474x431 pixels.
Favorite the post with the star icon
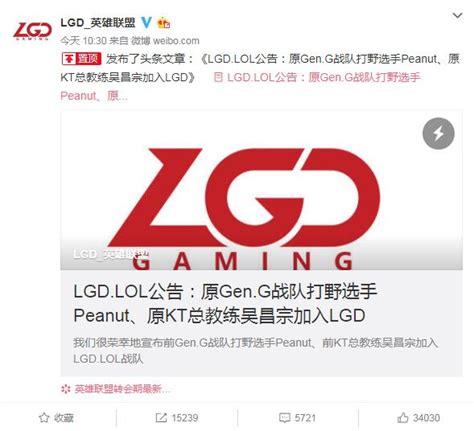[x=44, y=418]
